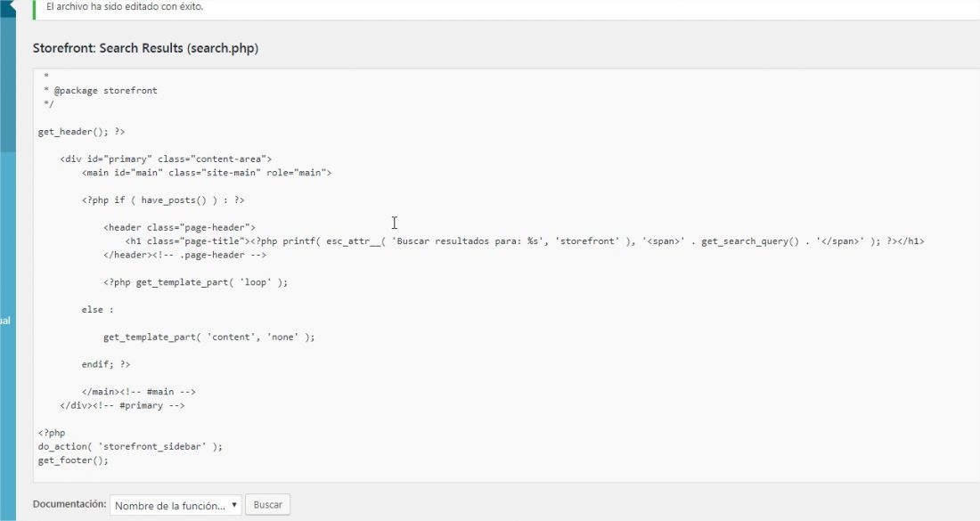Open the Nombre de la función dropdown
980x521 pixels.
(x=176, y=505)
